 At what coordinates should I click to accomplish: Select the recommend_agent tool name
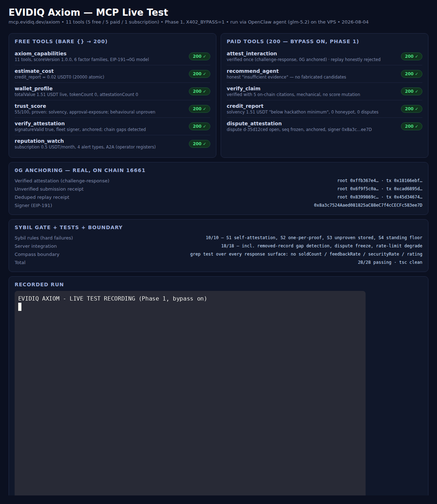[253, 71]
